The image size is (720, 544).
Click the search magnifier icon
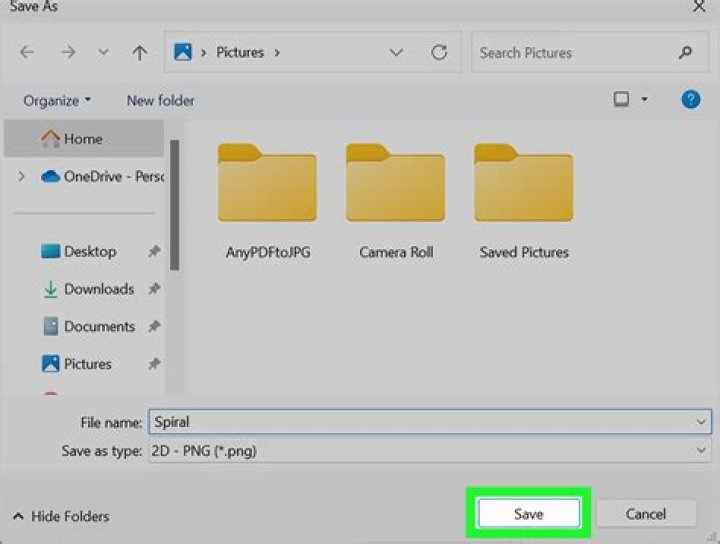click(x=686, y=52)
